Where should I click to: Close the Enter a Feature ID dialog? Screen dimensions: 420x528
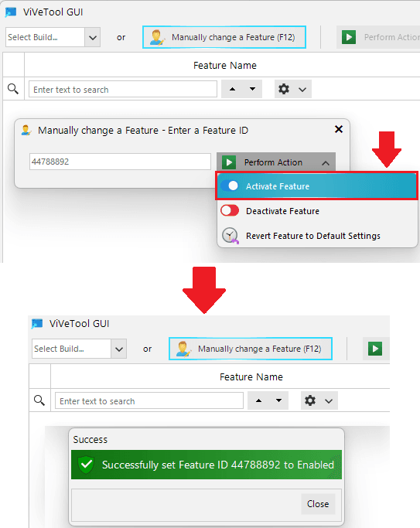339,129
